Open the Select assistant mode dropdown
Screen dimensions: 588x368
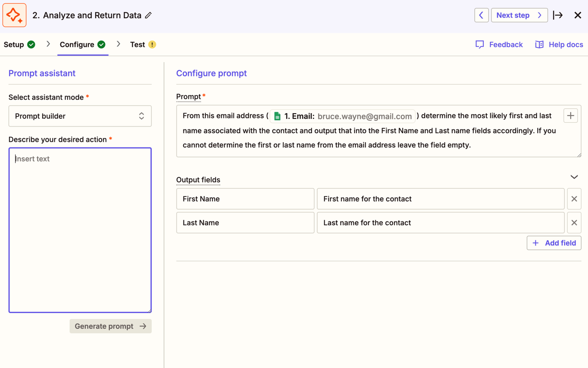80,116
